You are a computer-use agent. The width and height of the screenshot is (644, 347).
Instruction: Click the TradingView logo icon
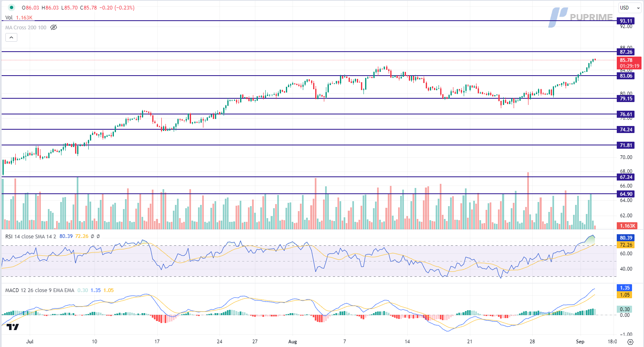coord(12,327)
